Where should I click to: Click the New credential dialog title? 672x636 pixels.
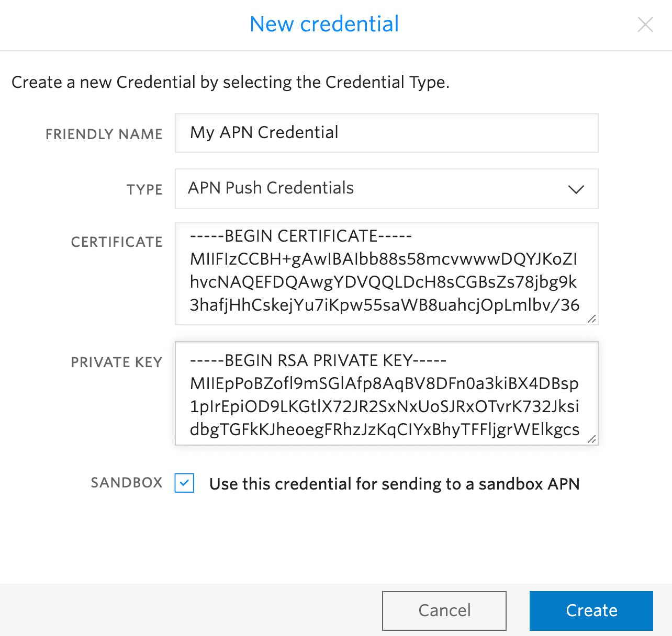coord(324,24)
